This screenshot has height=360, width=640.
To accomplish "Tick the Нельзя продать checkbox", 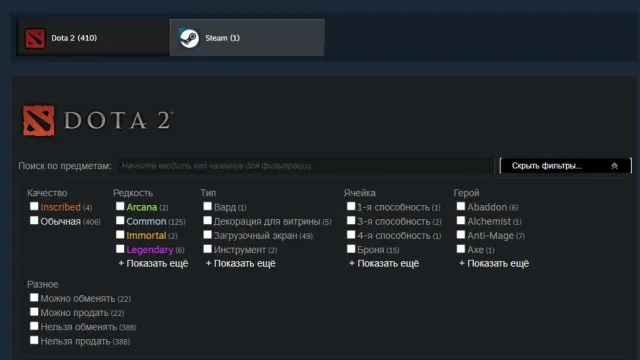I will click(x=34, y=340).
